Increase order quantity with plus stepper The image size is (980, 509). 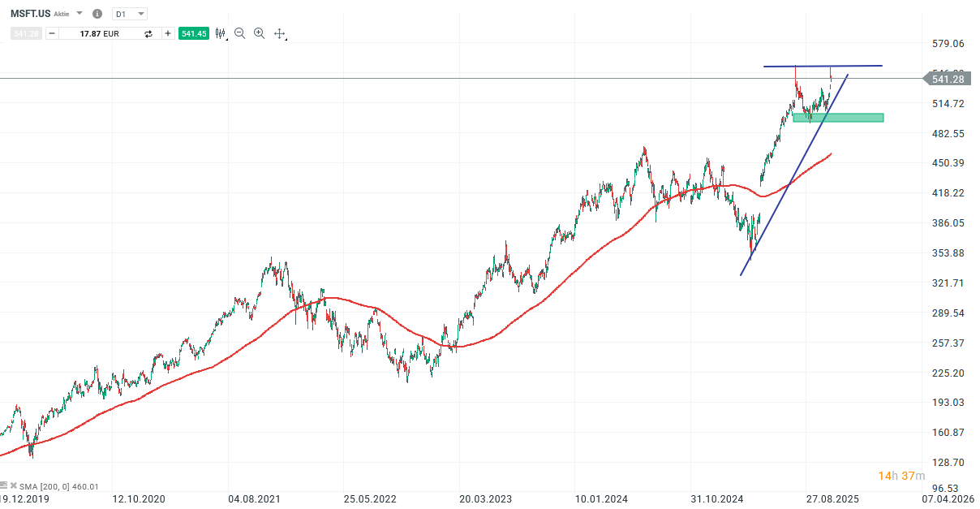click(168, 33)
